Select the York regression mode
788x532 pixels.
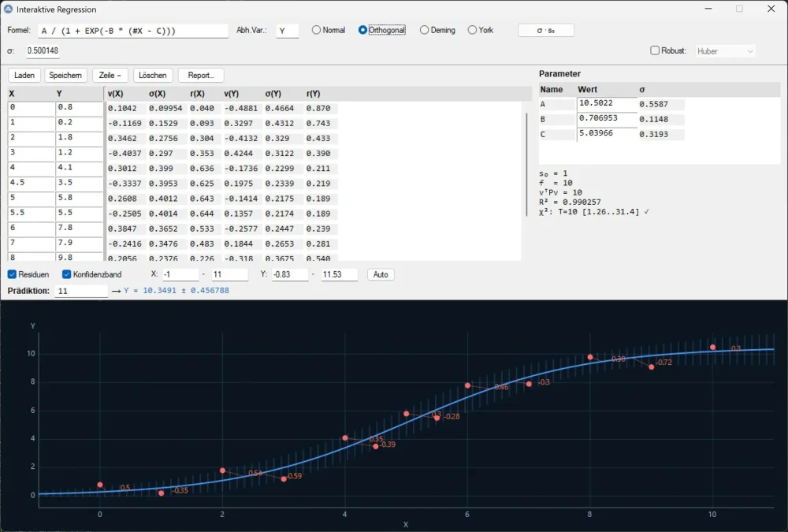coord(481,30)
